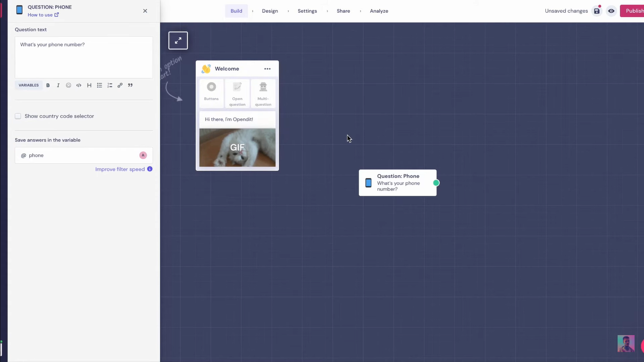Click the phone icon on Question: Phone node
This screenshot has width=644, height=362.
tap(368, 183)
